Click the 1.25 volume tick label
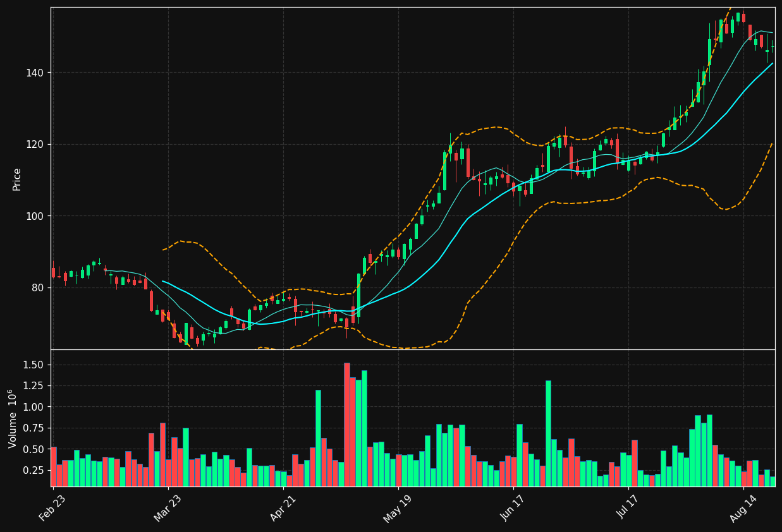The height and width of the screenshot is (532, 782). 35,385
